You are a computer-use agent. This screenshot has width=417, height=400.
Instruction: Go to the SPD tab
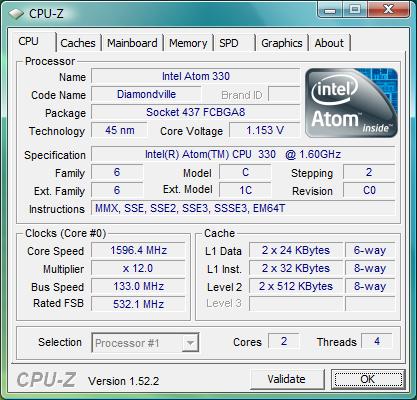(x=234, y=43)
